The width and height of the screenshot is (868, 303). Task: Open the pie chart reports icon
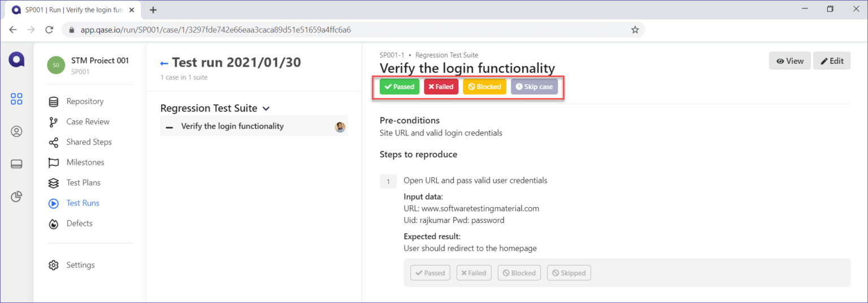[x=16, y=196]
